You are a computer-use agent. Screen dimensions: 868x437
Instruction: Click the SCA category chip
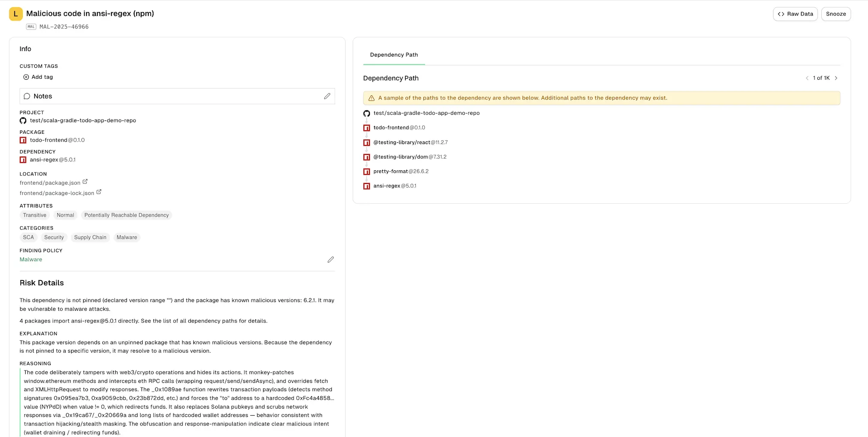(x=28, y=238)
